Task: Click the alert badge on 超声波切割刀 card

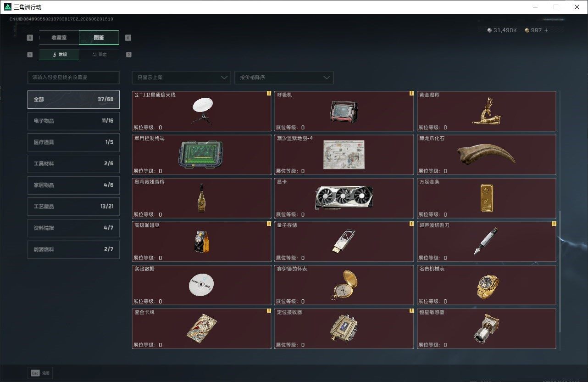Action: point(554,224)
